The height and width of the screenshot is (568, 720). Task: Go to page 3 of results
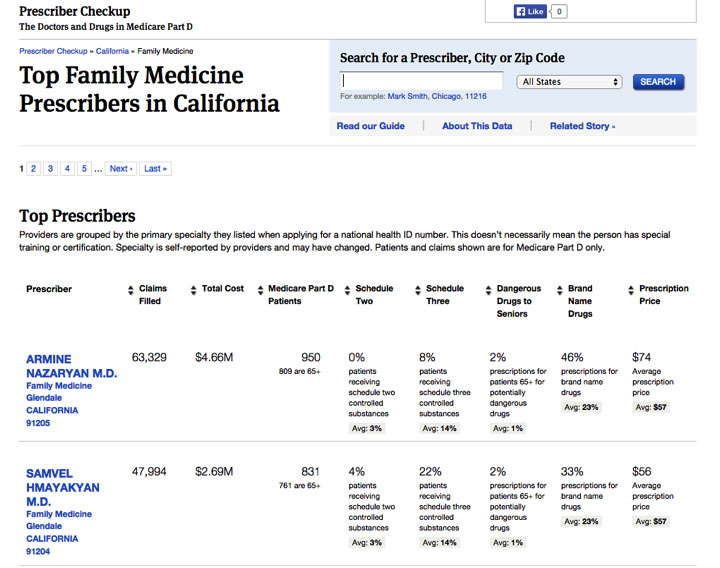[51, 169]
